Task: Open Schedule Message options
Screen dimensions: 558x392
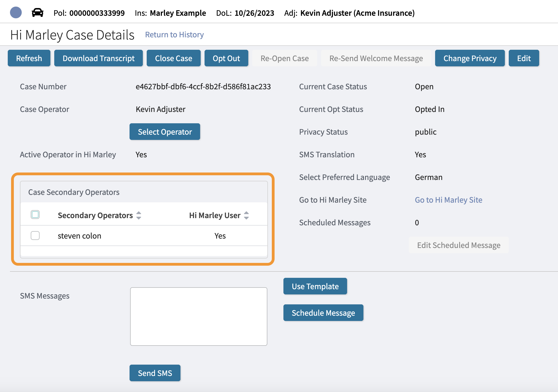Action: coord(323,313)
